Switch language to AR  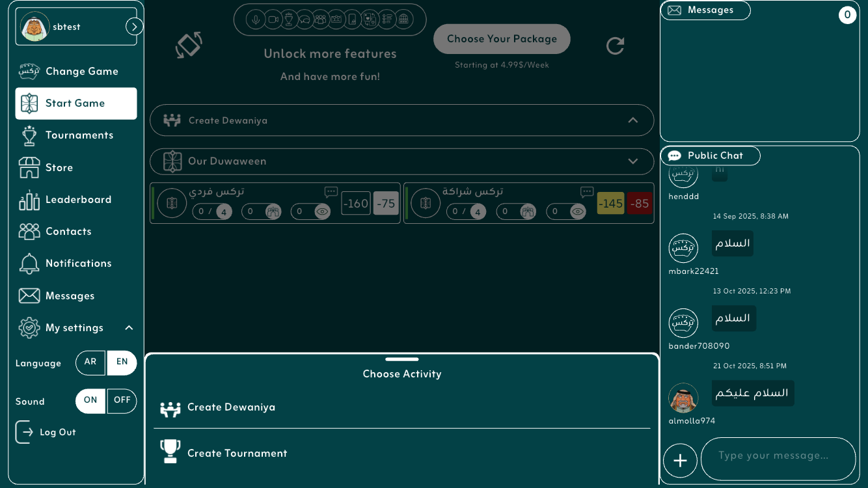click(x=90, y=362)
